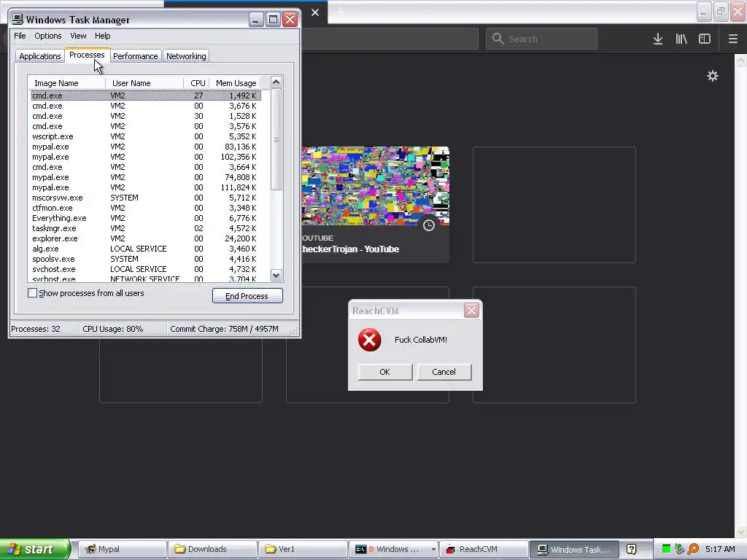Image resolution: width=747 pixels, height=560 pixels.
Task: Click the network computers tray icon
Action: (x=679, y=549)
